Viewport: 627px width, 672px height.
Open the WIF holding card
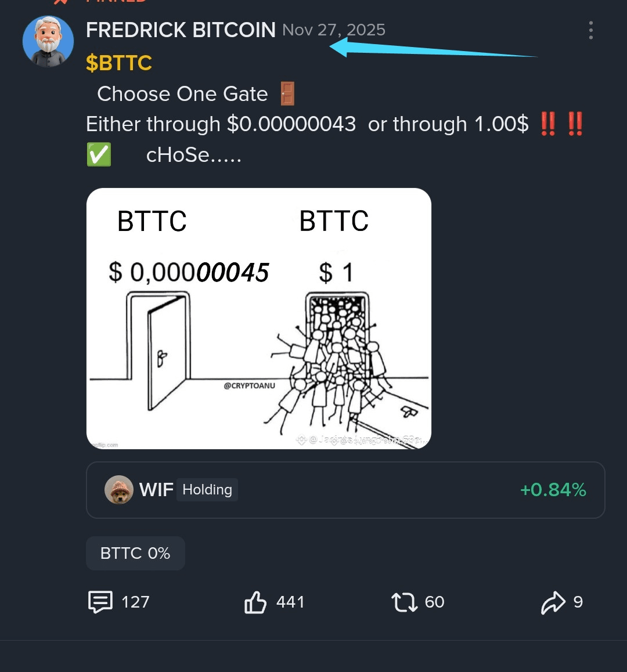[x=345, y=490]
